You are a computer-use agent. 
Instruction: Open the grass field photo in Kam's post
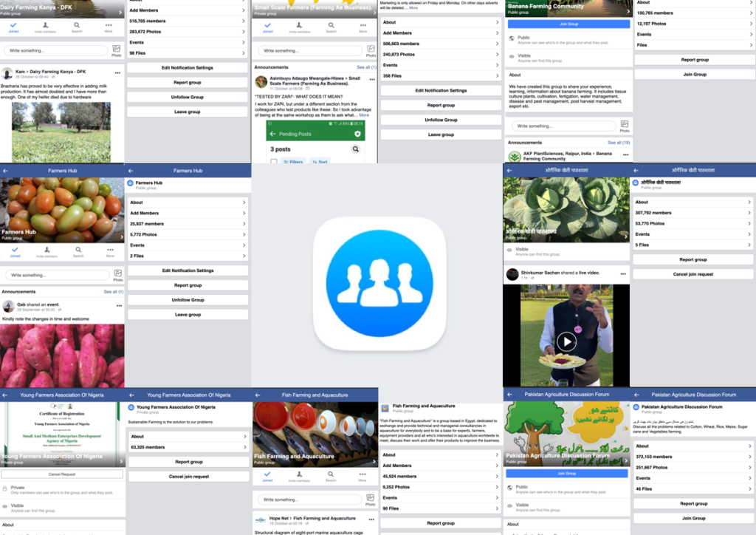pos(61,132)
